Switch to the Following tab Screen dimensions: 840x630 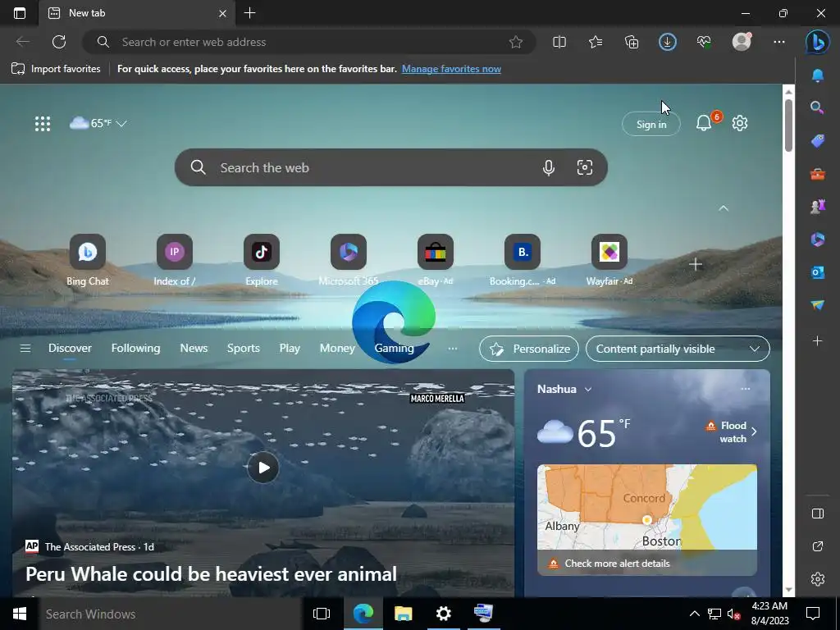[135, 348]
